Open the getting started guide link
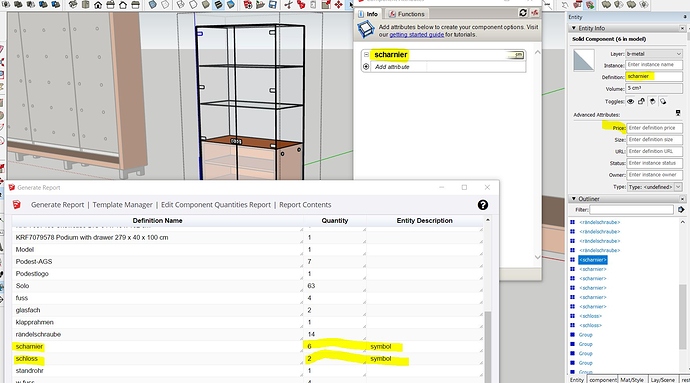This screenshot has width=690, height=383. (416, 34)
